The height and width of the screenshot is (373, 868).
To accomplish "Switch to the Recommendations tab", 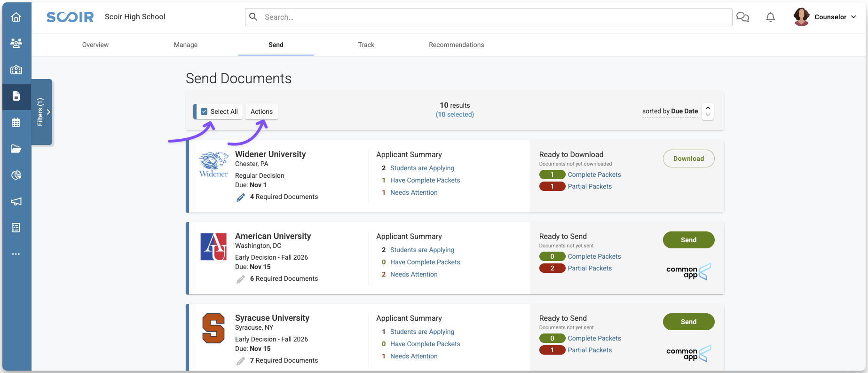I will pyautogui.click(x=457, y=45).
